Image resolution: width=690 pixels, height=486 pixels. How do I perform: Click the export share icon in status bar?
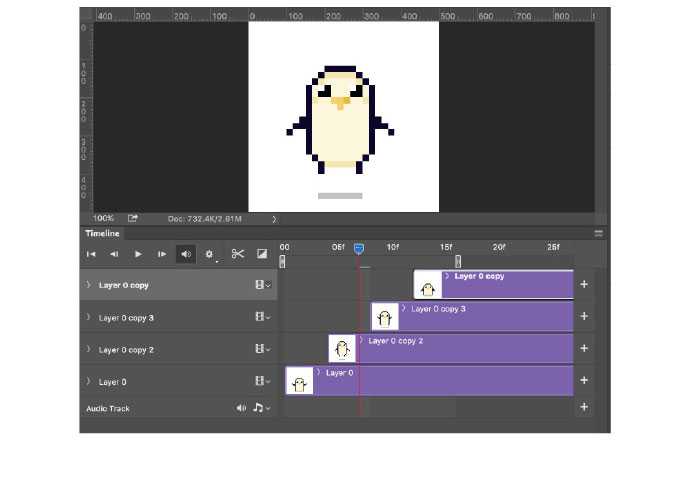[132, 218]
